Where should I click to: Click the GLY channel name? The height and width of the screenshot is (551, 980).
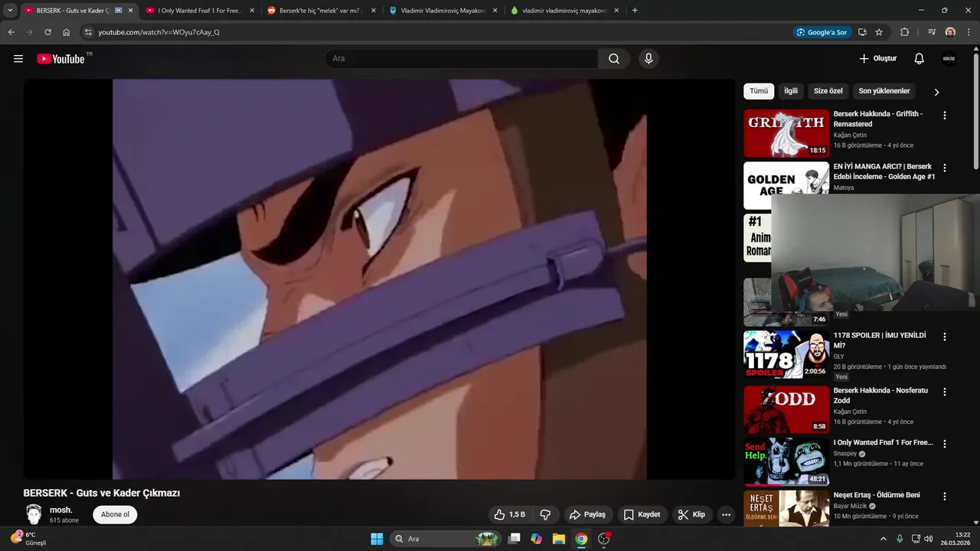(x=839, y=357)
